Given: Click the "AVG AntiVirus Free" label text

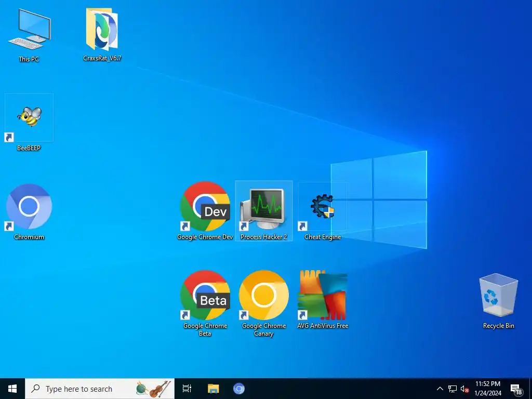Looking at the screenshot, I should (x=323, y=326).
